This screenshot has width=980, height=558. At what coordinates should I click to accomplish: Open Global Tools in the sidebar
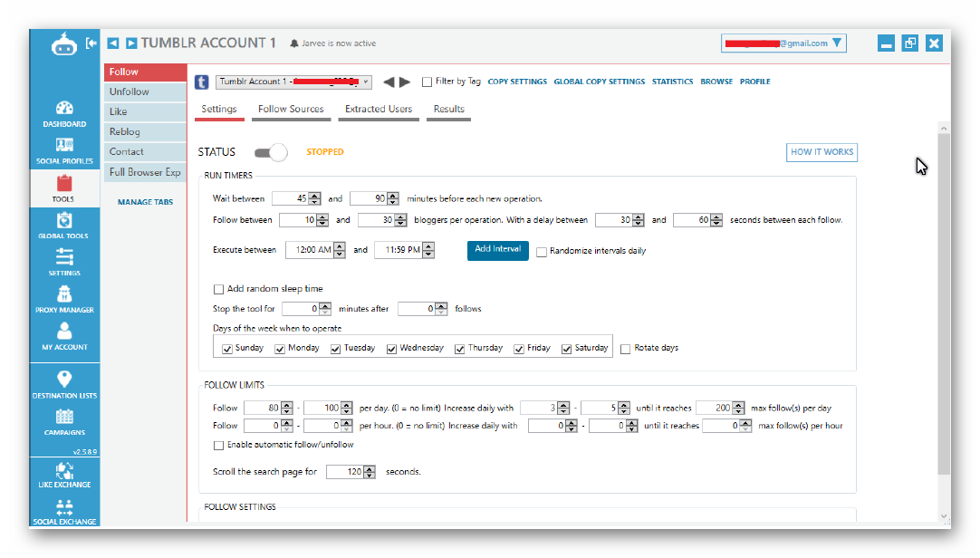point(63,226)
